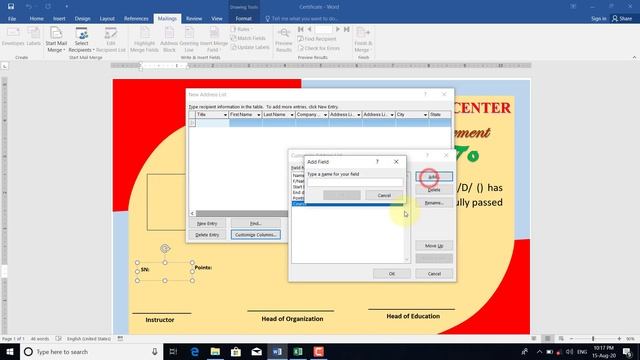
Task: Switch to the Review tab
Action: coord(194,19)
